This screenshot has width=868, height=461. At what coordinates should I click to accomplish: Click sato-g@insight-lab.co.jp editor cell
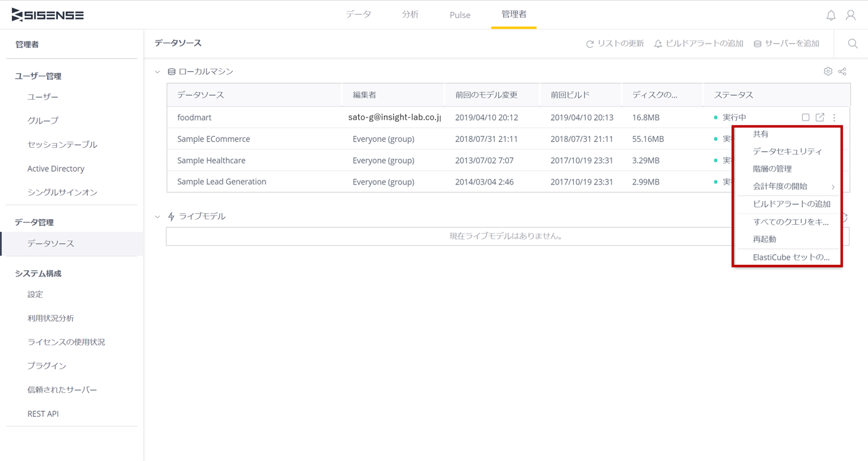tap(395, 117)
